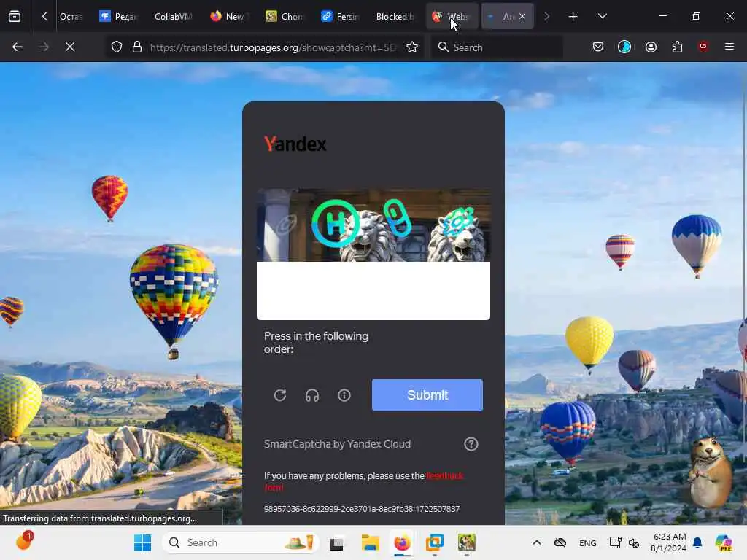The height and width of the screenshot is (560, 747).
Task: Focus the taskbar Search box
Action: point(240,542)
